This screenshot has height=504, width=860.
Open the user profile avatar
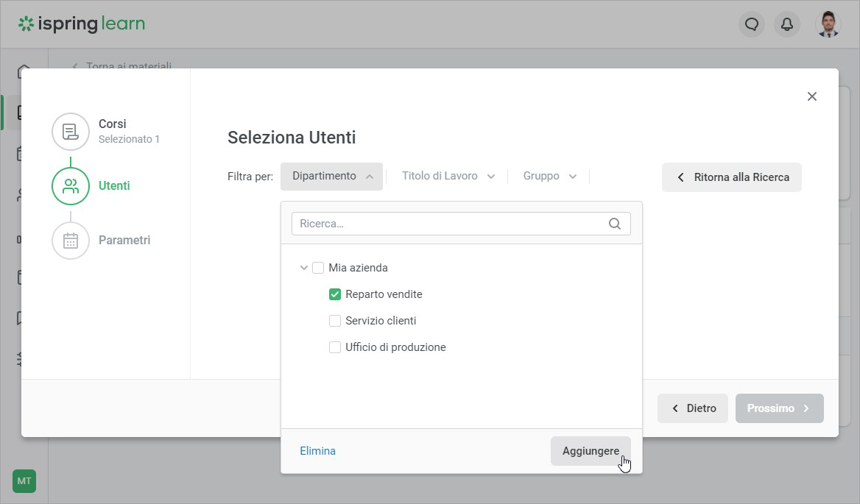[x=828, y=24]
